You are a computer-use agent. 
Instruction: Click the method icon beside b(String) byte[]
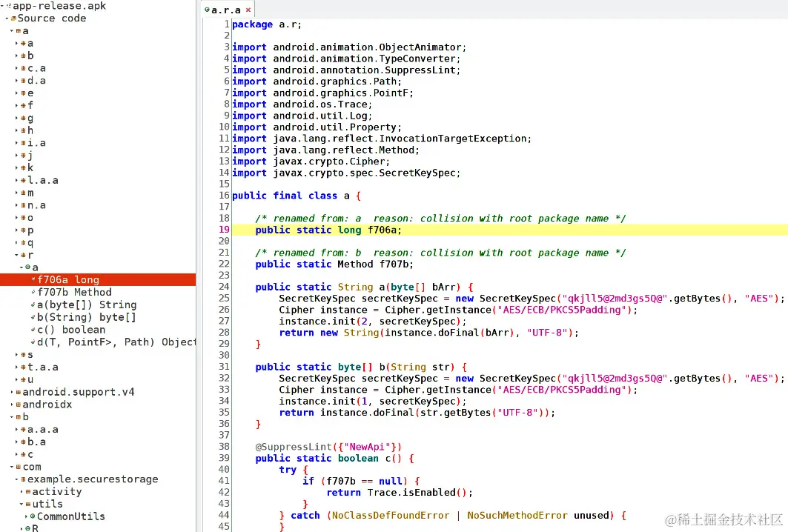33,317
